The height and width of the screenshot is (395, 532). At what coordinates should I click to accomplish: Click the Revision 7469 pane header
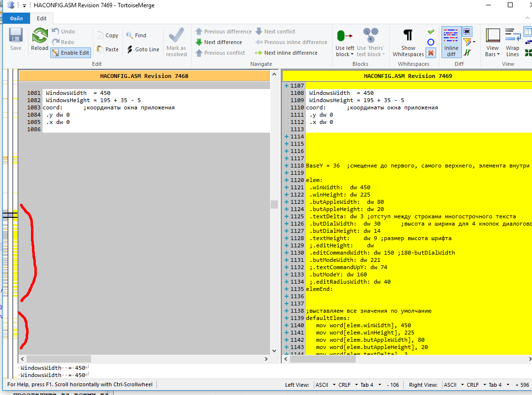pos(408,76)
